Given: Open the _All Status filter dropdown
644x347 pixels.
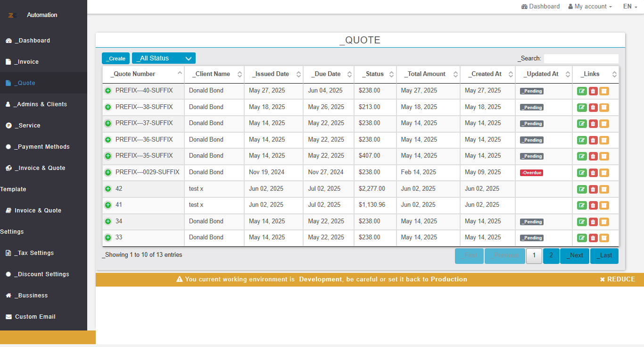Looking at the screenshot, I should [164, 58].
